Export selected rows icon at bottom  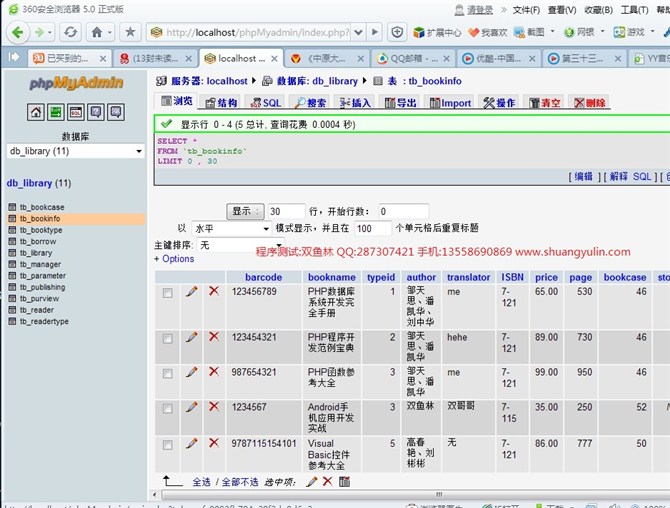344,482
